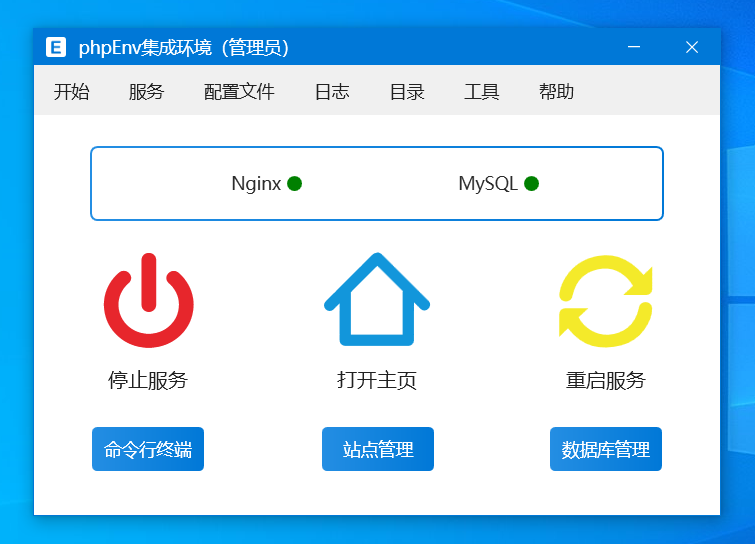Open the 目录 menu
This screenshot has width=755, height=544.
coord(407,92)
